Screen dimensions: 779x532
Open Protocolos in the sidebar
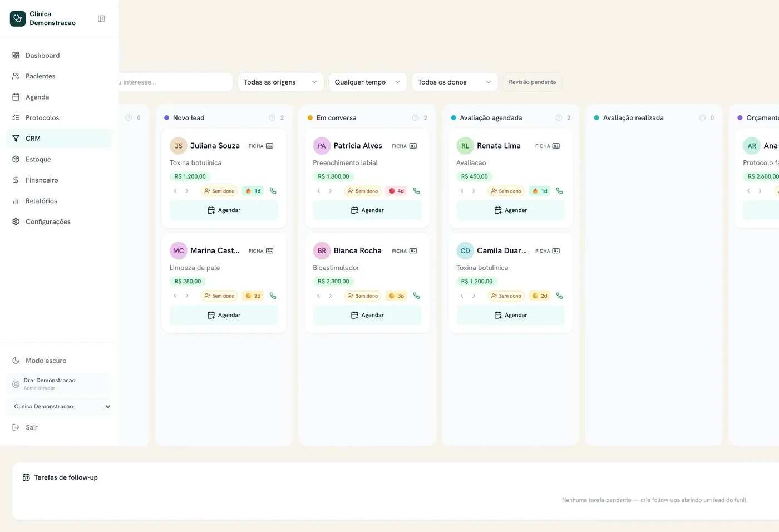pos(59,118)
